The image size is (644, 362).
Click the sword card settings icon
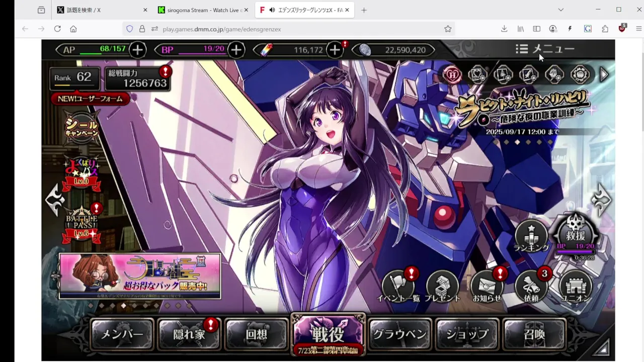pyautogui.click(x=528, y=74)
